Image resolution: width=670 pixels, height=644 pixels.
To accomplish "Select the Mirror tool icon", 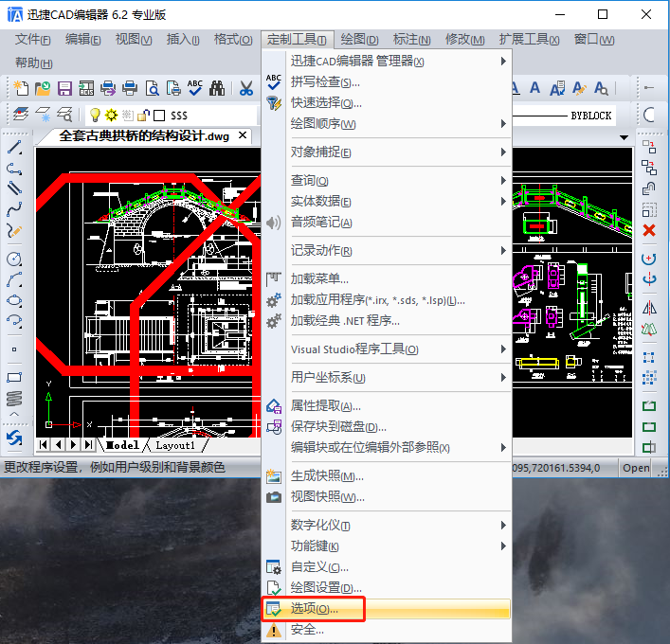I will tap(649, 308).
